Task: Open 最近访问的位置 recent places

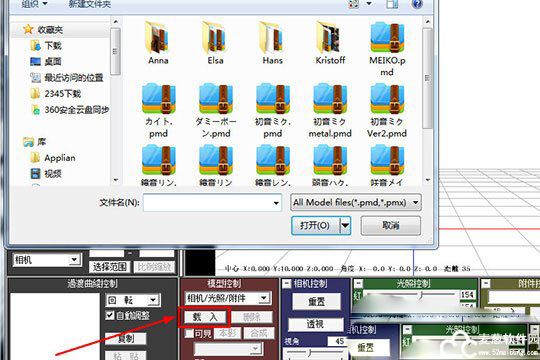Action: (x=67, y=78)
